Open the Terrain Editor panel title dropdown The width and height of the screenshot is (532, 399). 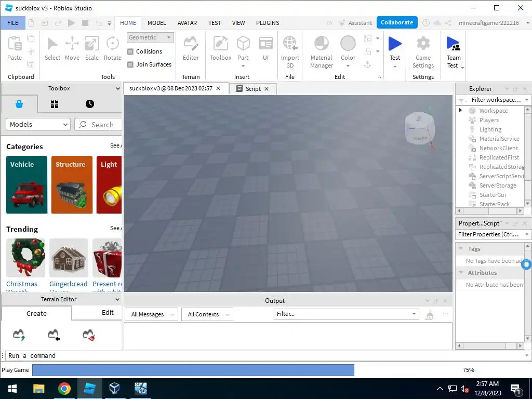pyautogui.click(x=117, y=300)
